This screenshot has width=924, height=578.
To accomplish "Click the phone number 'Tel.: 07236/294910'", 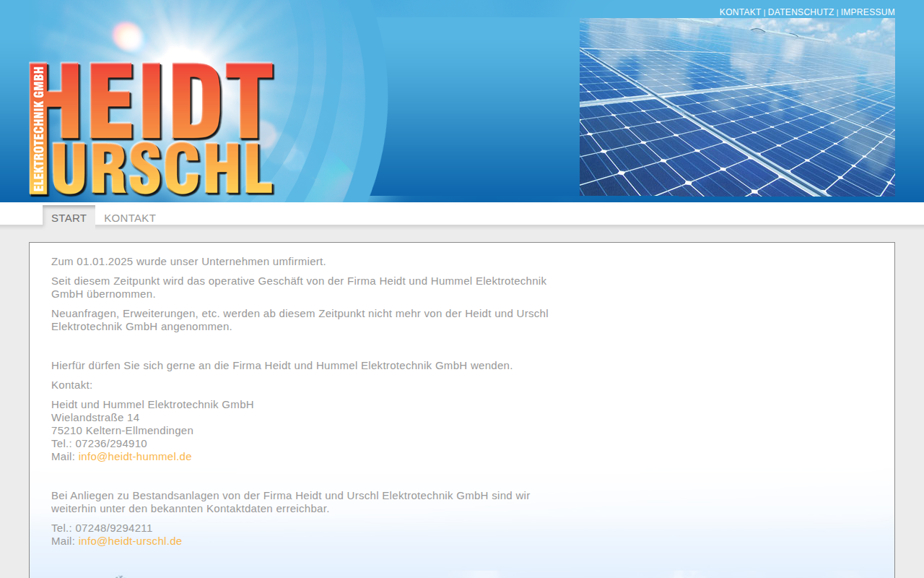I will click(x=99, y=444).
